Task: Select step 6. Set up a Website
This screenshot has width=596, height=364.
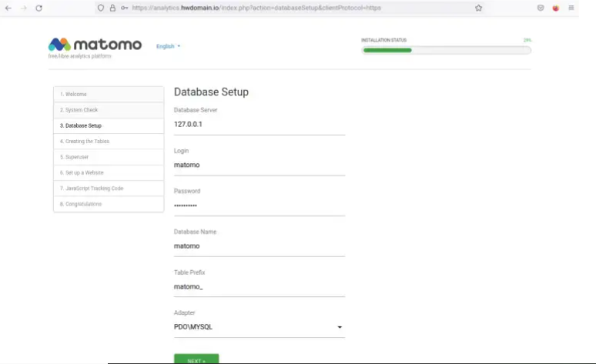Action: click(x=109, y=172)
